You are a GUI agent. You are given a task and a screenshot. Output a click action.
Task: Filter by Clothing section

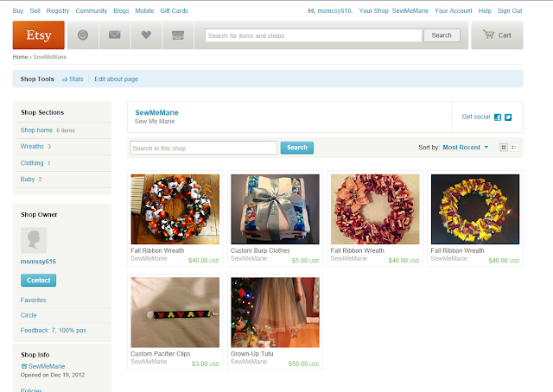click(32, 163)
